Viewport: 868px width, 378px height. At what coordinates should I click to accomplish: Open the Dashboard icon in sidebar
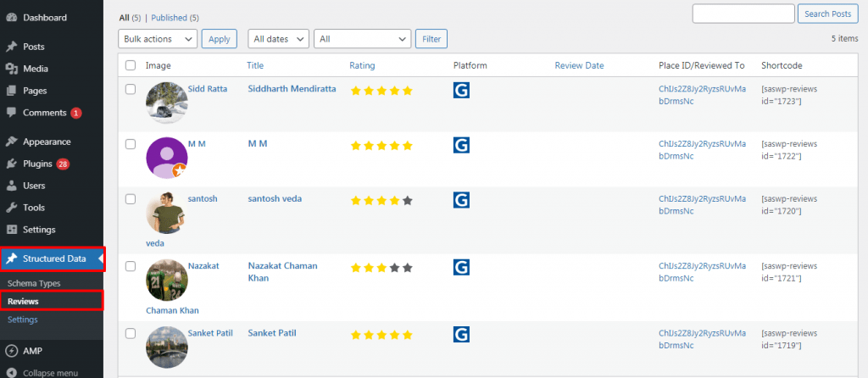(x=11, y=18)
